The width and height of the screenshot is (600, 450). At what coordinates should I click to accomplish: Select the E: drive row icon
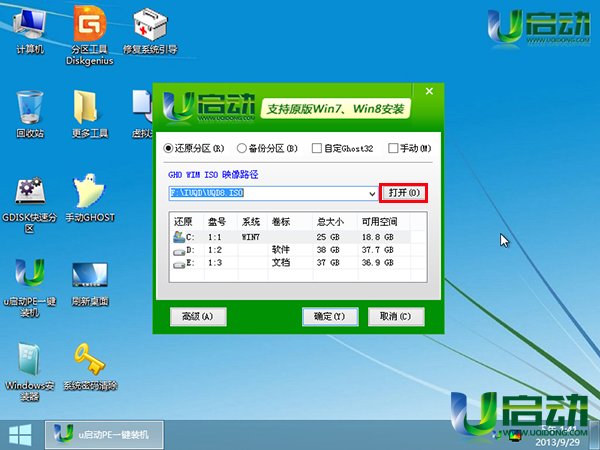point(179,264)
